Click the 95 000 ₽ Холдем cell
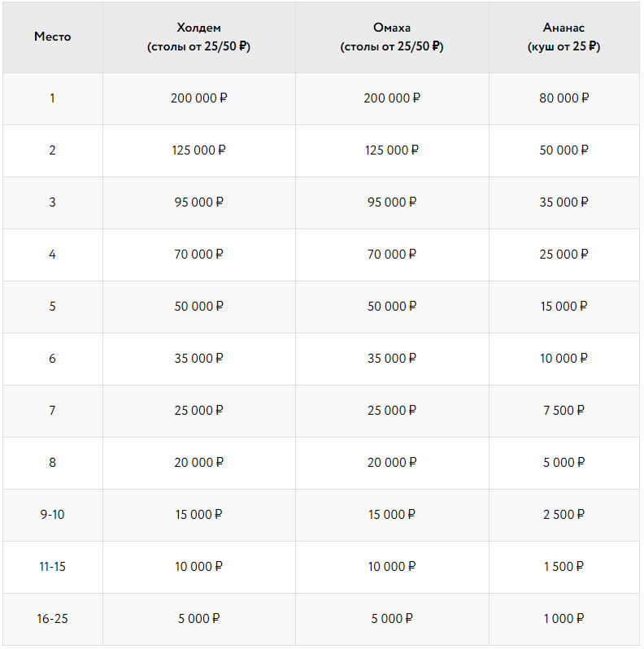The width and height of the screenshot is (644, 649). (198, 203)
